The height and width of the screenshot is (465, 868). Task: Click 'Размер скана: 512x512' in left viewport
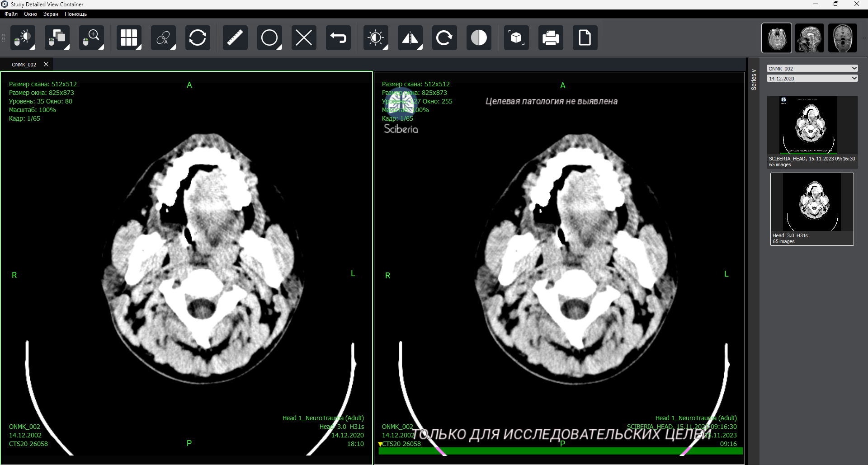click(x=43, y=84)
